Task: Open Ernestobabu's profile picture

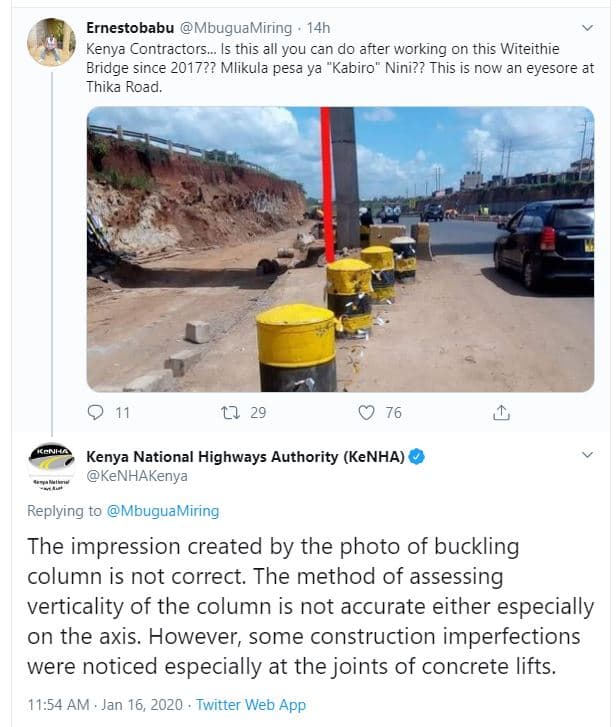Action: [x=51, y=43]
